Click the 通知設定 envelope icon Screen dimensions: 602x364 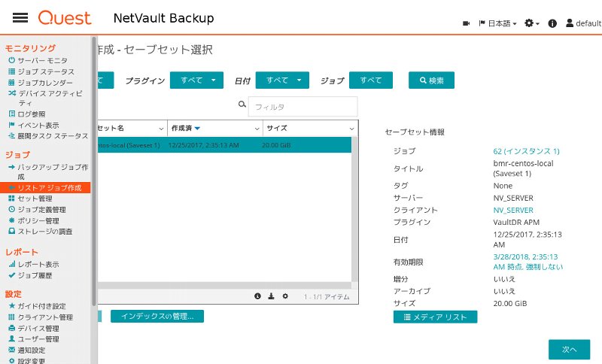(11, 350)
